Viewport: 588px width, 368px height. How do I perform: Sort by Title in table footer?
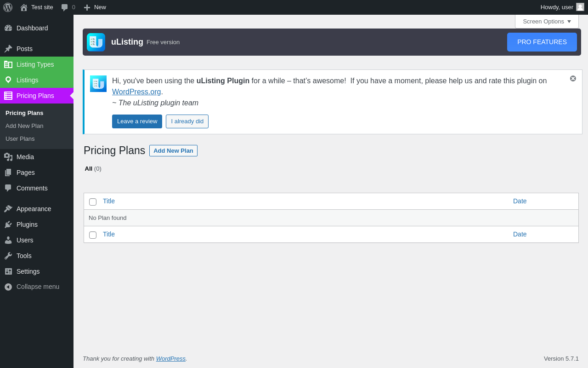point(109,234)
